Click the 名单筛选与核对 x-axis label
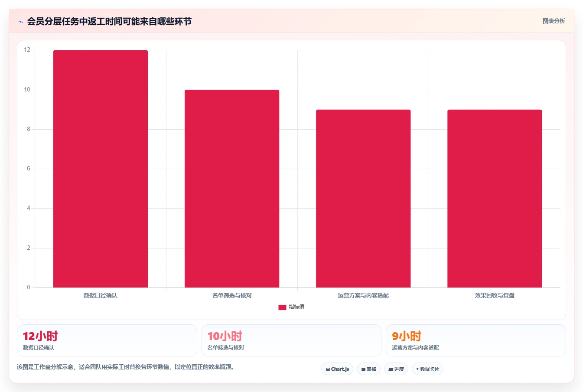The height and width of the screenshot is (392, 583). point(232,295)
